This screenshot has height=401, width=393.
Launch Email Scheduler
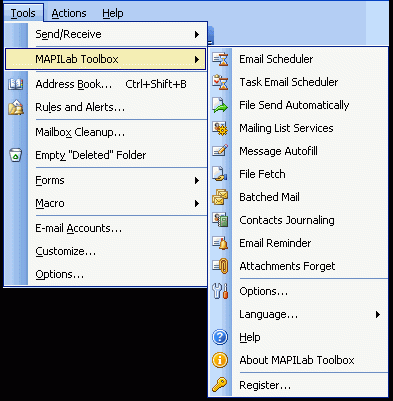pyautogui.click(x=298, y=59)
